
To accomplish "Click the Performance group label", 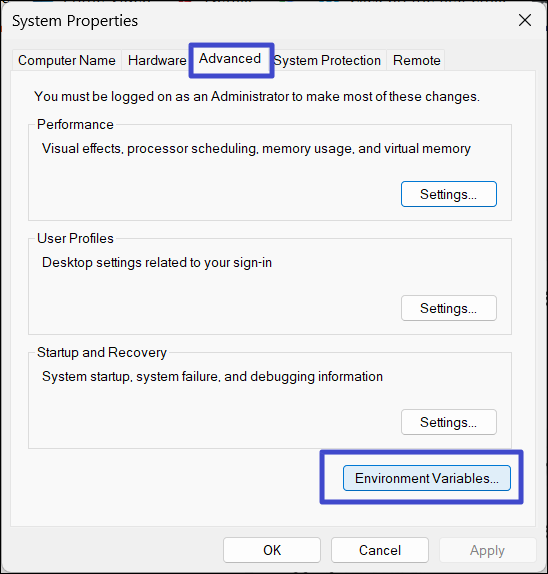I will (x=75, y=124).
